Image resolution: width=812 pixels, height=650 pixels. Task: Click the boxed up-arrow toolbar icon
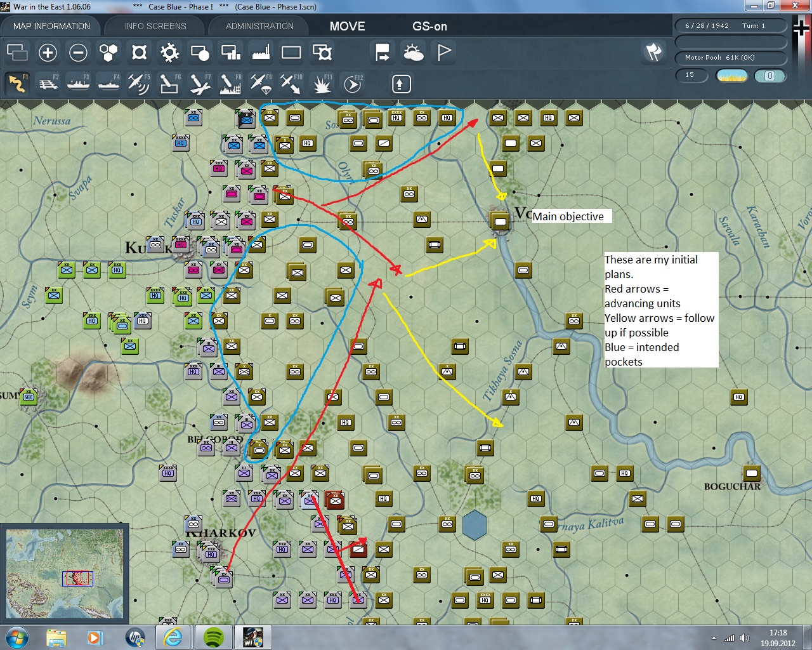[401, 84]
